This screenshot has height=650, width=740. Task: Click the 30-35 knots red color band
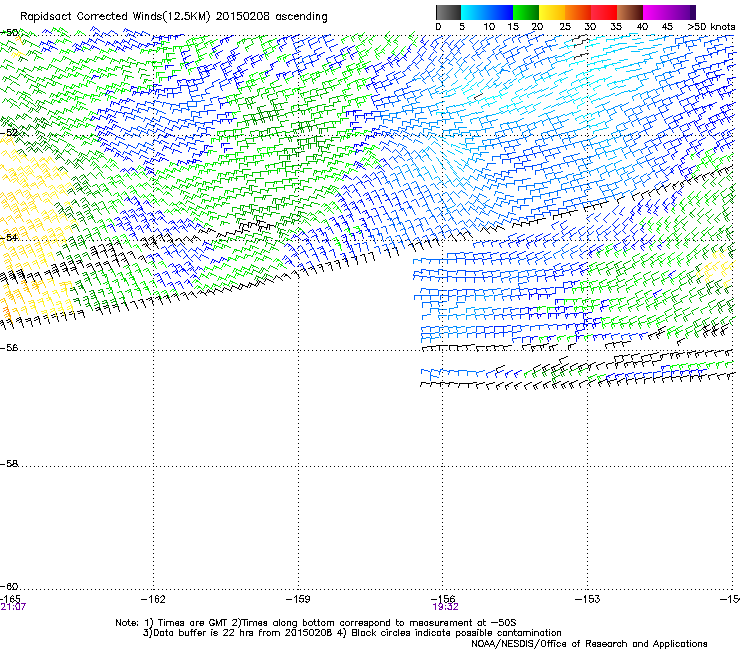[x=604, y=12]
